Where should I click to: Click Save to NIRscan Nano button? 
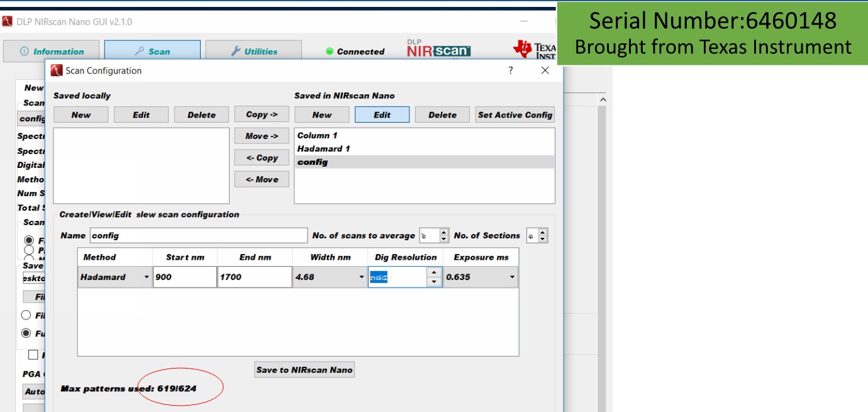tap(304, 370)
